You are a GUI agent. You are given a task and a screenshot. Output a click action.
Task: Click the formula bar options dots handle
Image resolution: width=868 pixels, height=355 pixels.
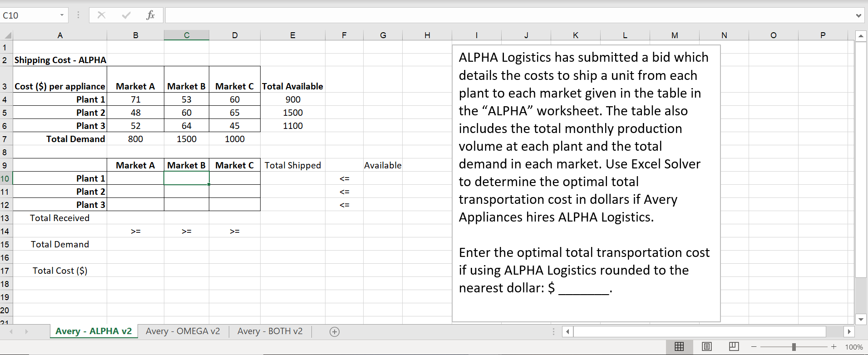[x=78, y=15]
